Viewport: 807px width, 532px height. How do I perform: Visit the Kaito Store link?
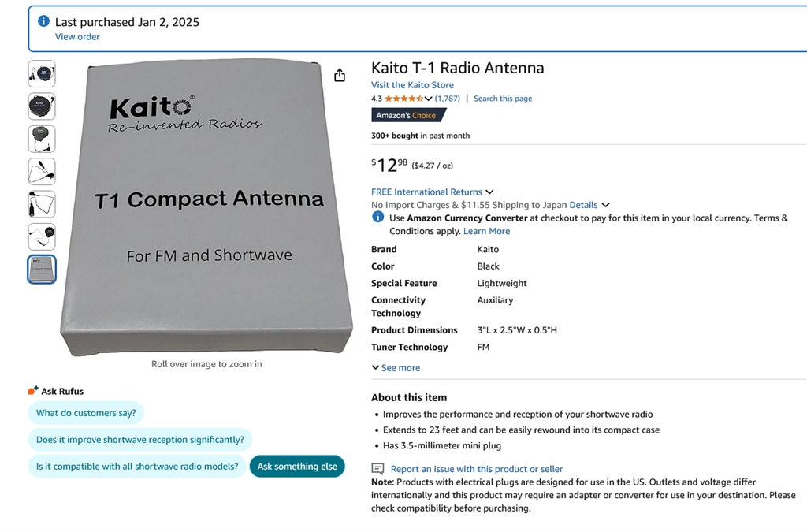(412, 85)
